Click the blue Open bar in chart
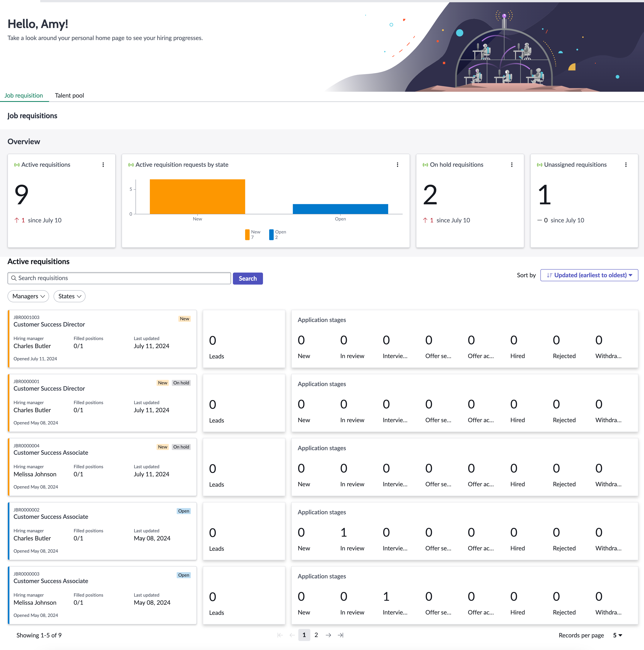644x650 pixels. 340,209
